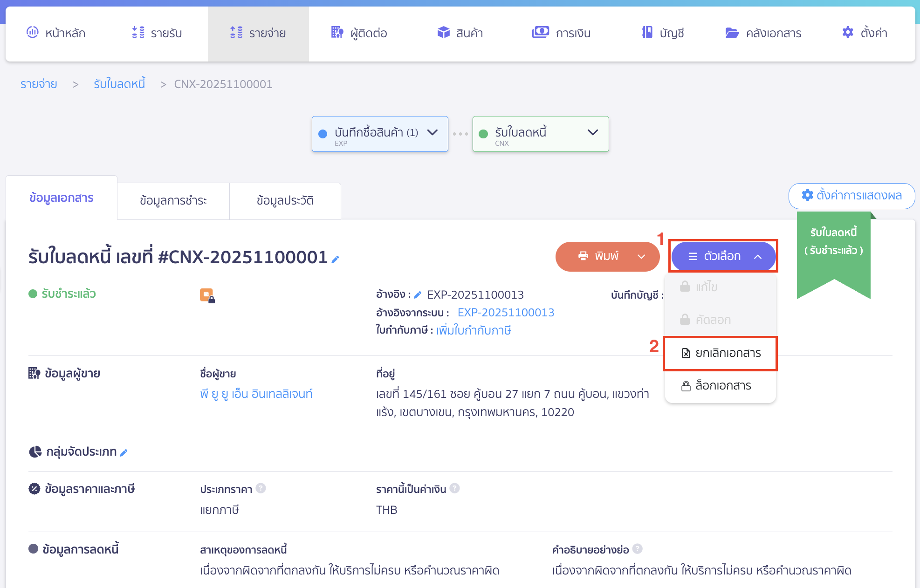Click help icon next to ราคานี้เป็นค่าเงิน

(x=455, y=488)
